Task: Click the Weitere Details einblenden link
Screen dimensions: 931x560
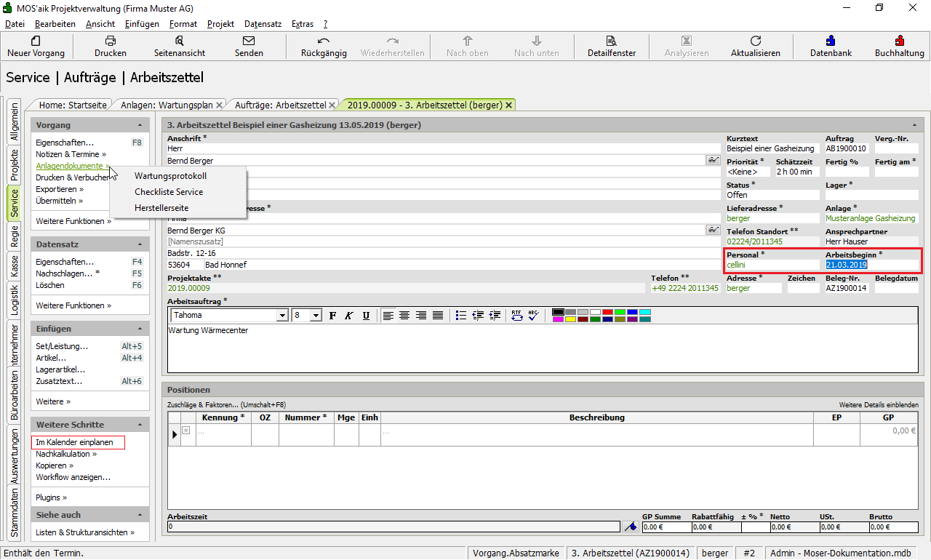Action: pos(879,404)
